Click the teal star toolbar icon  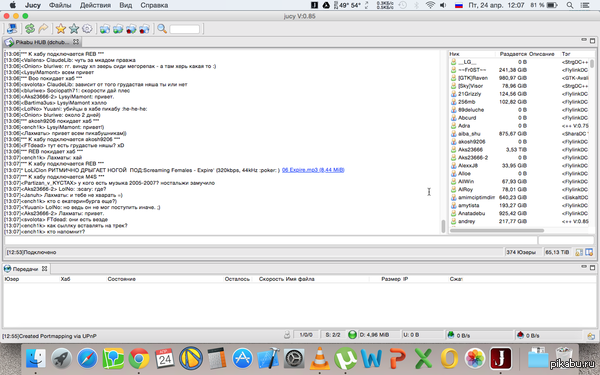click(x=74, y=29)
